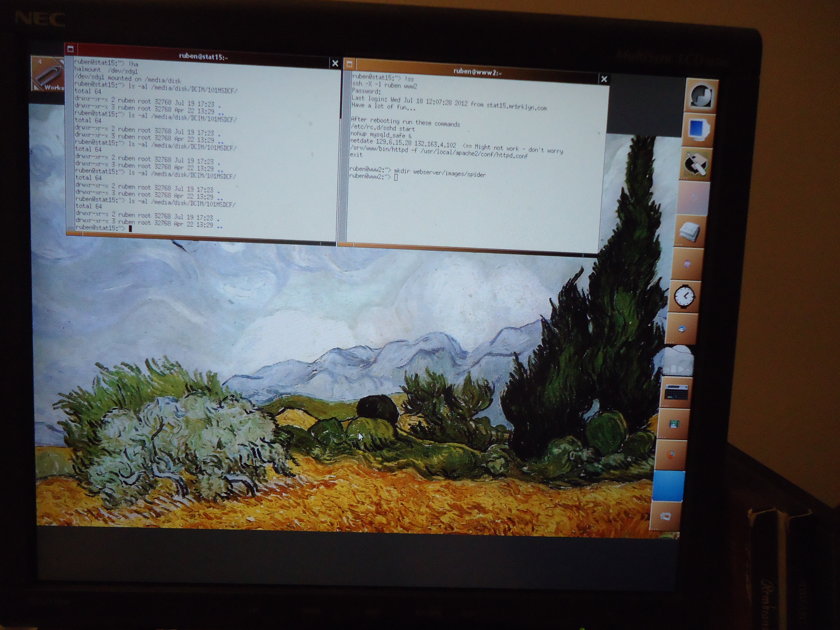Click the '/srv/www/bin/httpd -f' line
This screenshot has height=630, width=840.
coord(438,152)
